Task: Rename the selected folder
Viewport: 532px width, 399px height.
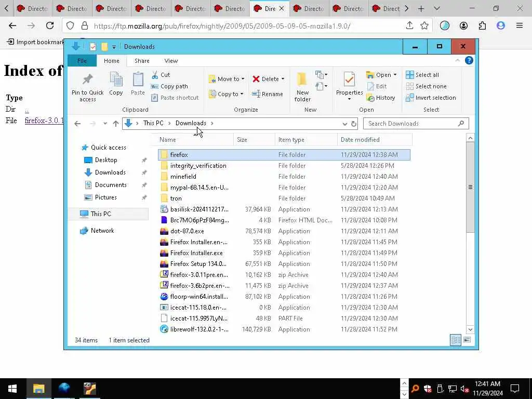Action: [x=268, y=94]
